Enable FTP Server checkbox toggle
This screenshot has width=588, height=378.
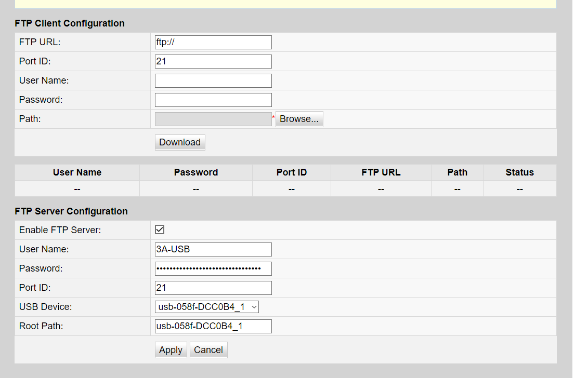click(x=160, y=230)
